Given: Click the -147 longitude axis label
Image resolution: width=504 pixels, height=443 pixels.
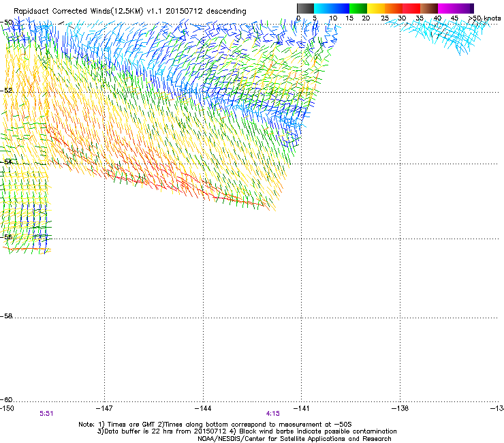Looking at the screenshot, I should (x=104, y=408).
